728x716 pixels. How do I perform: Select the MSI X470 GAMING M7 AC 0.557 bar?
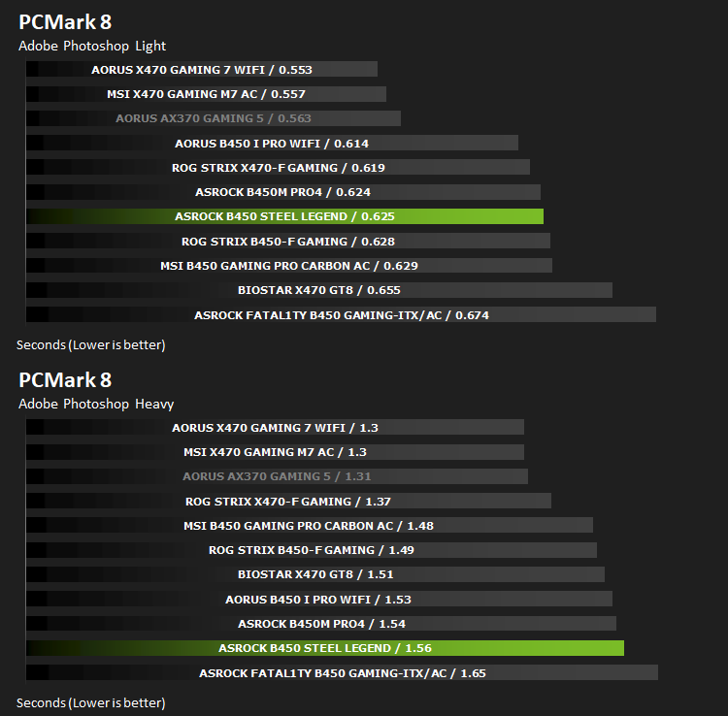coord(206,94)
